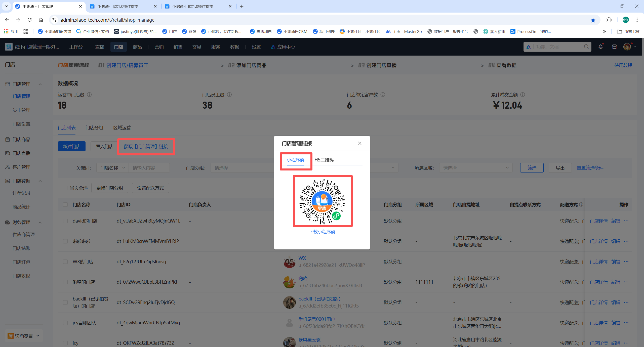
Task: Click the 新建门店 button
Action: [72, 146]
